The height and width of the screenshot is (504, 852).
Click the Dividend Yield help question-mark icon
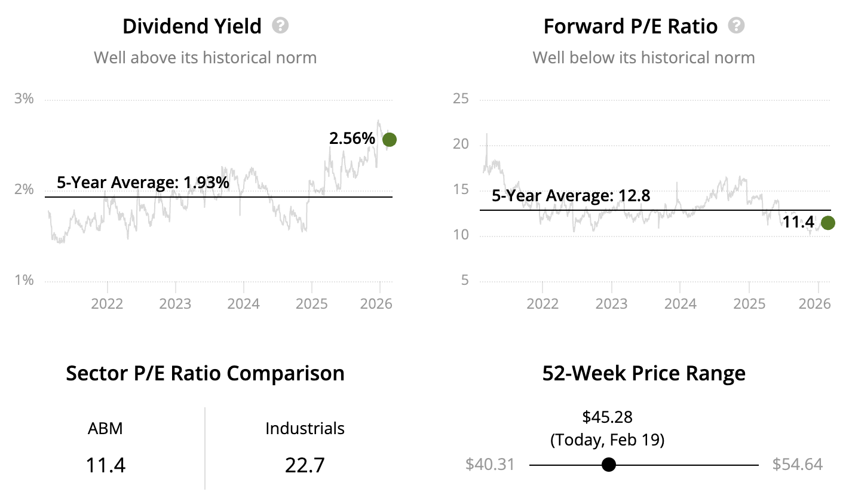pos(280,26)
